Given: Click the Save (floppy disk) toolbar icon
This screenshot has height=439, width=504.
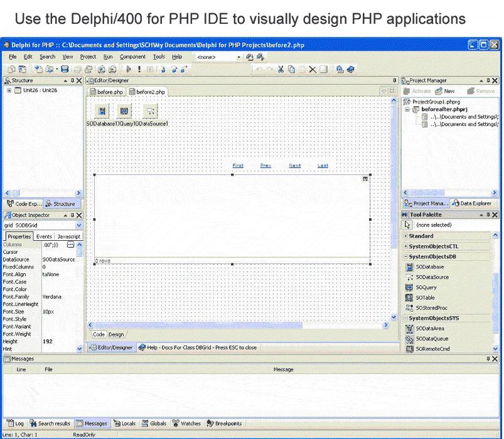Looking at the screenshot, I should click(x=65, y=69).
